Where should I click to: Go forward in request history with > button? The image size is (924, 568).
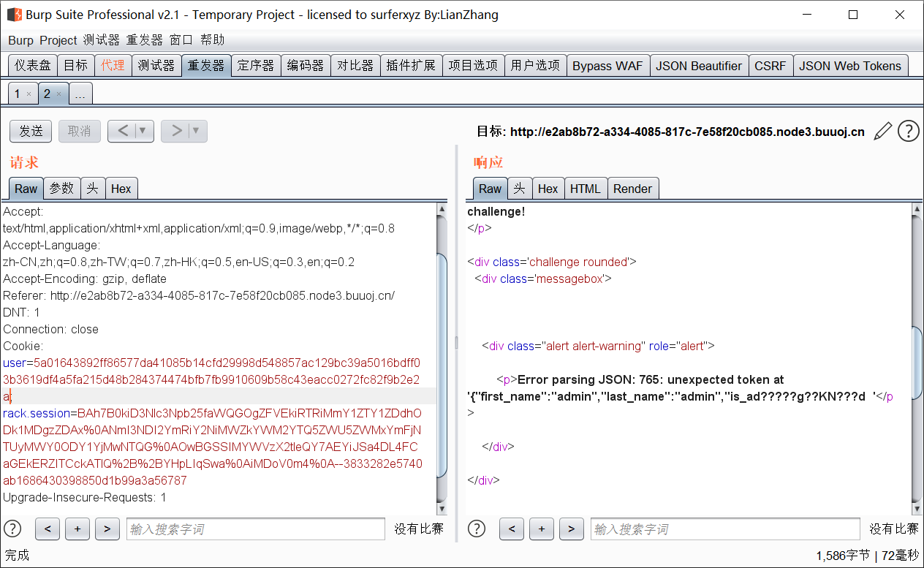(x=176, y=131)
